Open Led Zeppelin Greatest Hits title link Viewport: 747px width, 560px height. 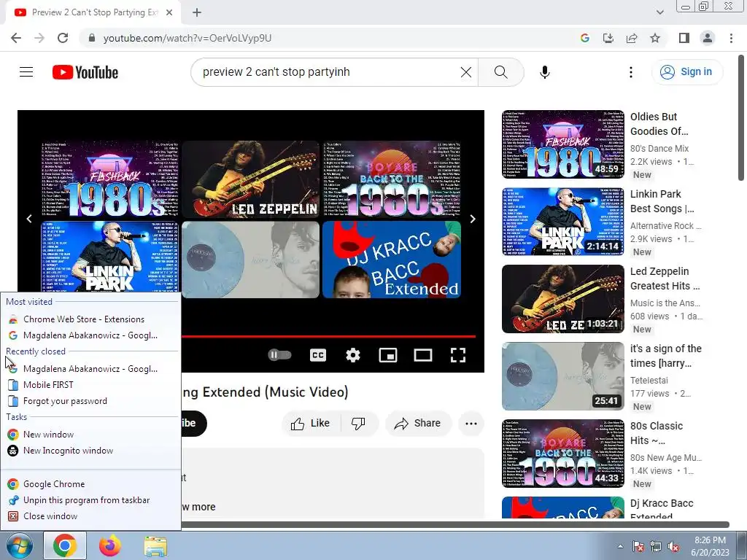click(665, 279)
